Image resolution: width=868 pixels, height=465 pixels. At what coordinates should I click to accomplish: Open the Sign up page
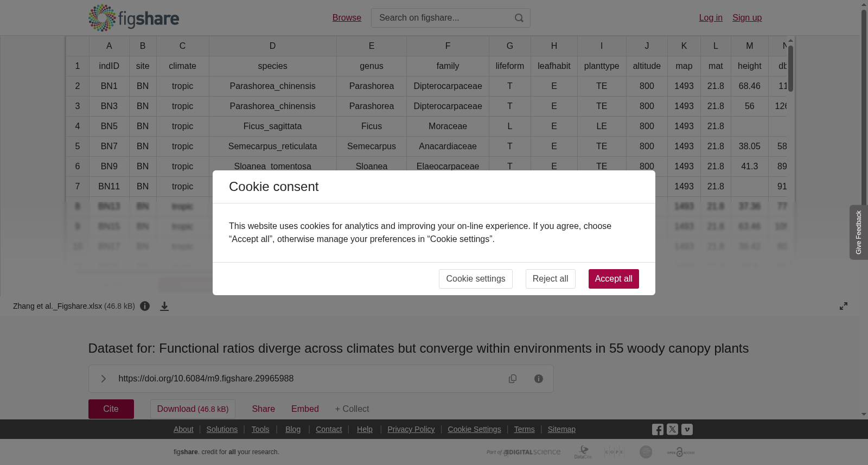(747, 18)
